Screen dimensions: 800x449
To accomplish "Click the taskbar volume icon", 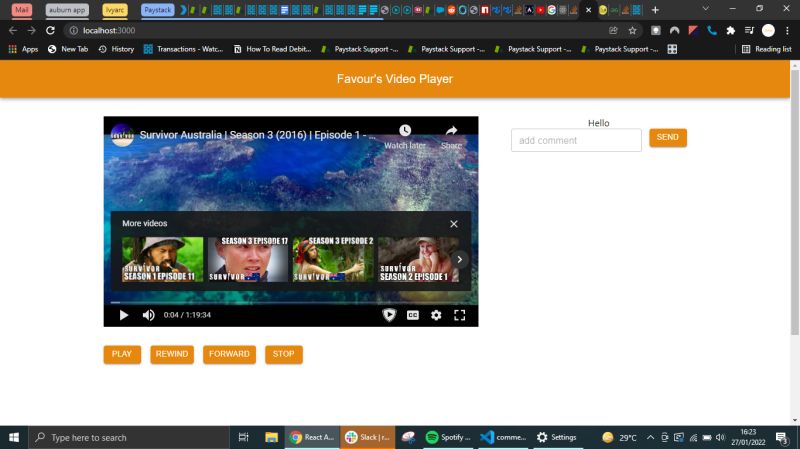I will (720, 438).
